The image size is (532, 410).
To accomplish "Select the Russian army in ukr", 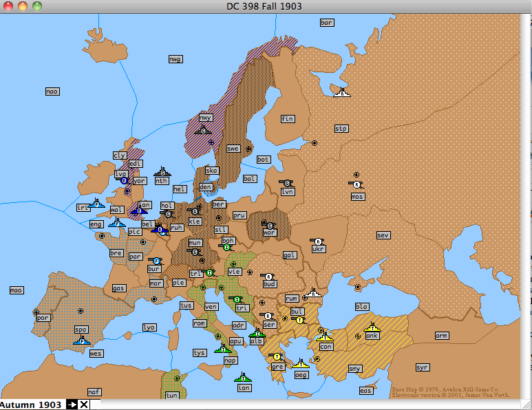I will point(317,241).
